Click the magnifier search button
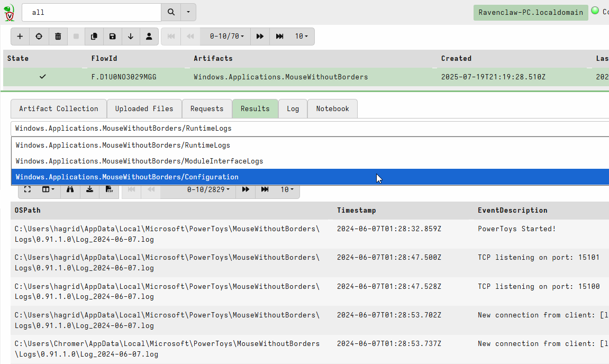 [171, 12]
